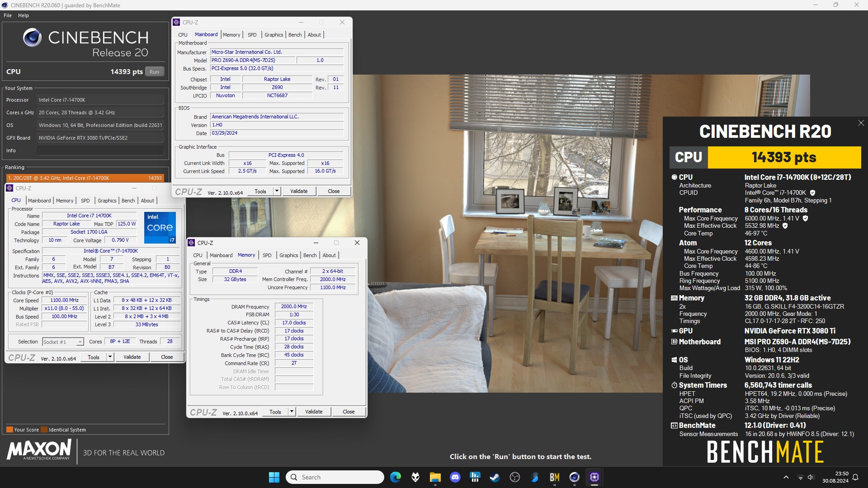868x488 pixels.
Task: Switch to Mainboard tab in CPU CPU-Z window
Action: [39, 201]
